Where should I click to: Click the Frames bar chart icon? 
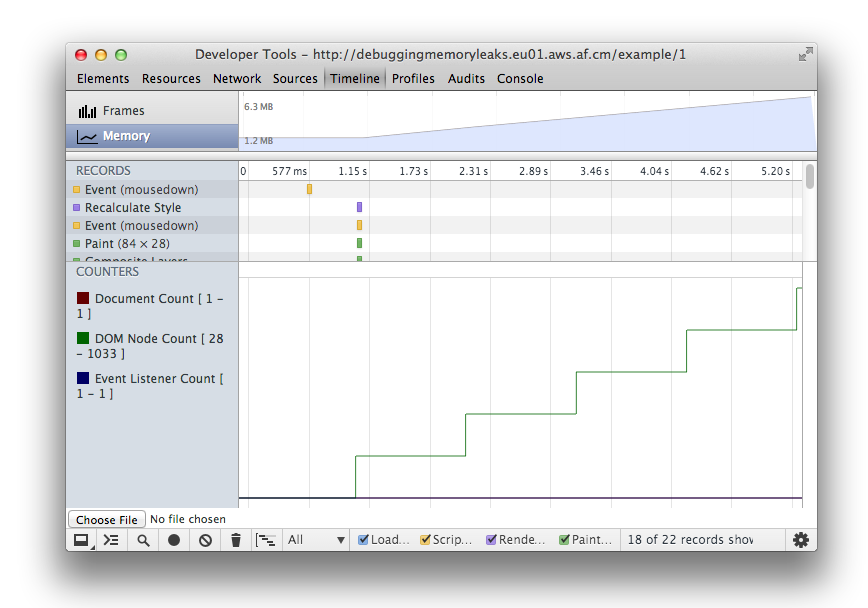tap(88, 111)
